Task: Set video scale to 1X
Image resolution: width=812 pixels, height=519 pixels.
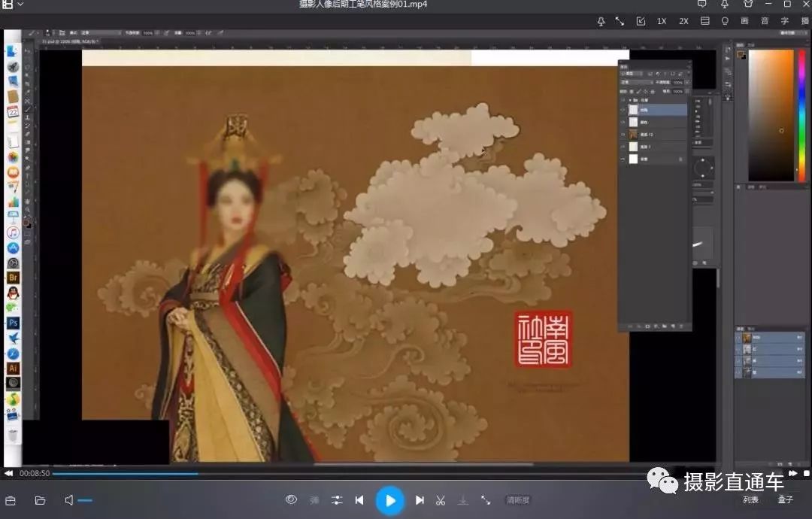Action: [662, 21]
